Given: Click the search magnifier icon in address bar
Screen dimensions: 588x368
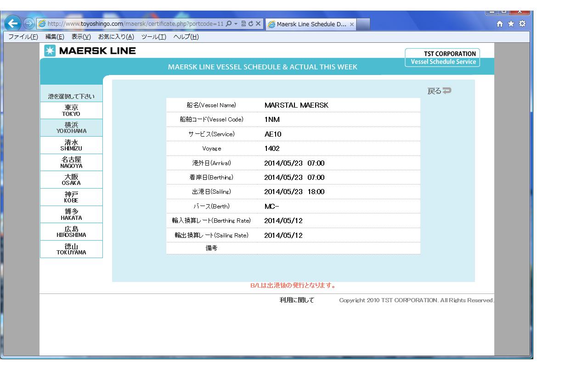Looking at the screenshot, I should click(x=229, y=23).
